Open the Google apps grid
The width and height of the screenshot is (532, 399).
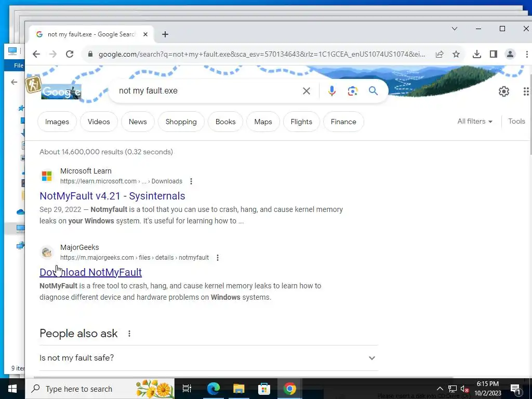pyautogui.click(x=526, y=91)
